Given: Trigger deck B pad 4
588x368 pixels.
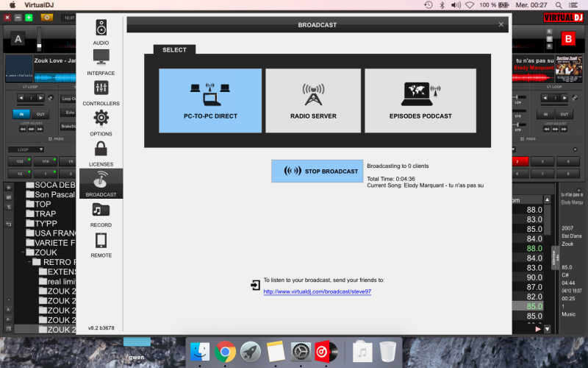Looking at the screenshot, I should pyautogui.click(x=567, y=161).
